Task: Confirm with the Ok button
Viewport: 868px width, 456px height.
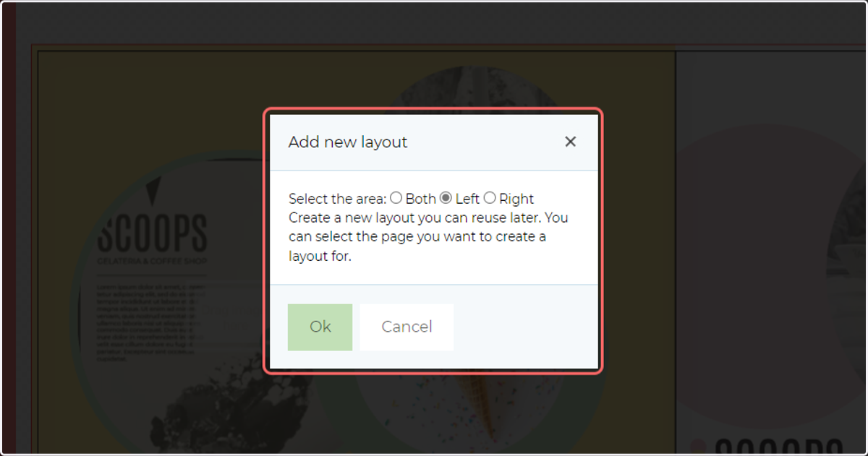Action: click(x=320, y=327)
